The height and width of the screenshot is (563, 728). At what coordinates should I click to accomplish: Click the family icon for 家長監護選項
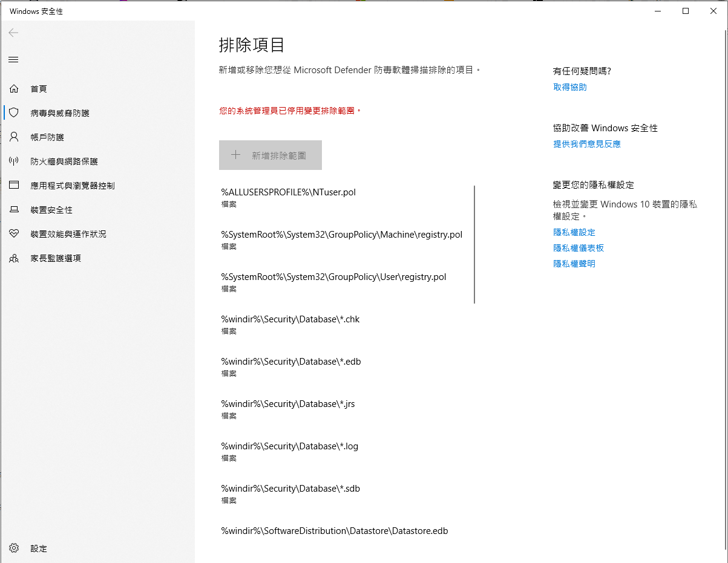click(x=14, y=258)
